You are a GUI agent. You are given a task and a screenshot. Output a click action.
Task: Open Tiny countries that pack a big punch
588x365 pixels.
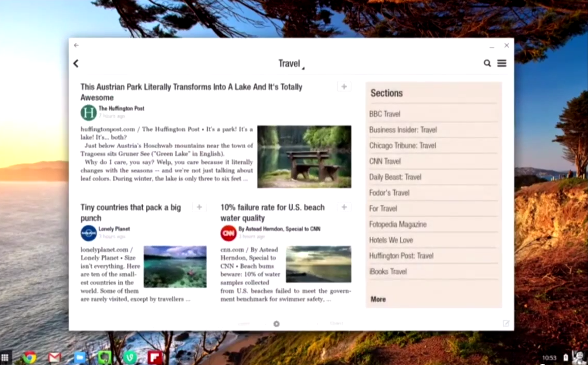130,213
